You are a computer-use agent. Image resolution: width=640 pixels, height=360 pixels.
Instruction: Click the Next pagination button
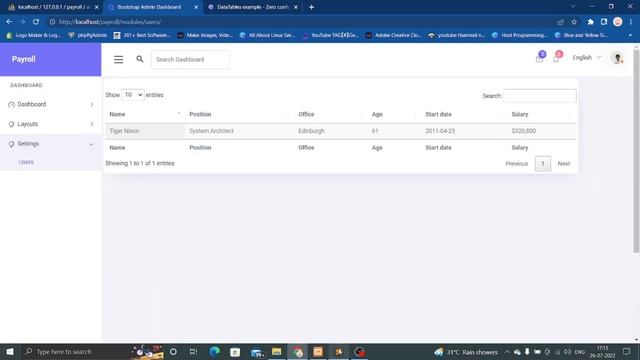point(564,164)
